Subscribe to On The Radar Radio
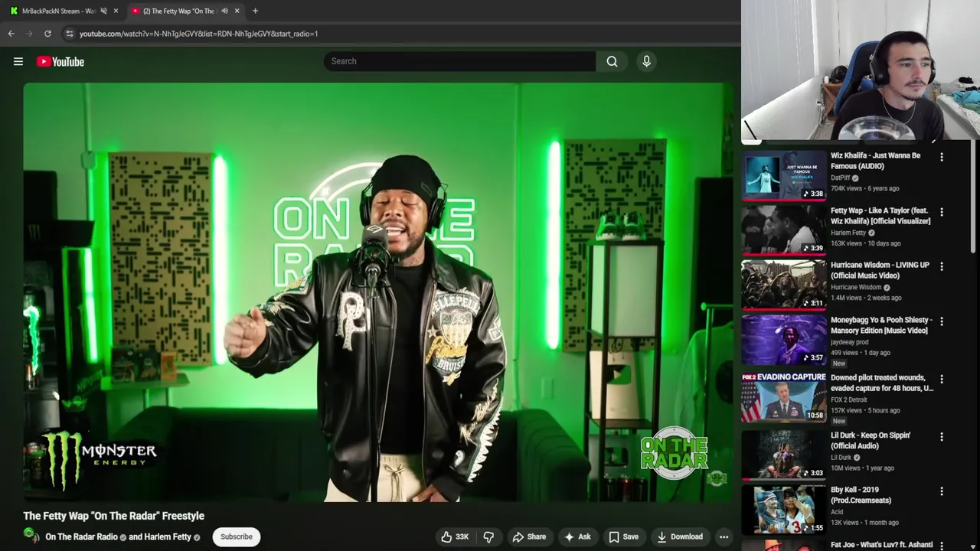Screen dimensions: 980x551 (237, 536)
